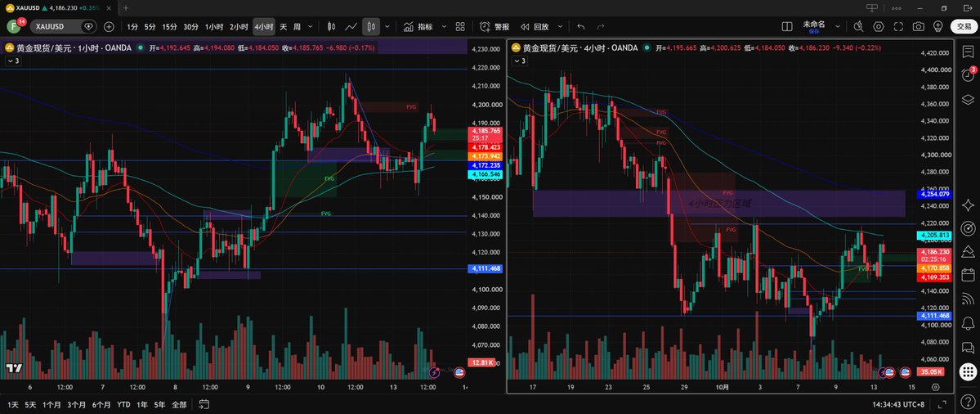980x414 pixels.
Task: Open the news feed broadcast icon
Action: (x=968, y=299)
